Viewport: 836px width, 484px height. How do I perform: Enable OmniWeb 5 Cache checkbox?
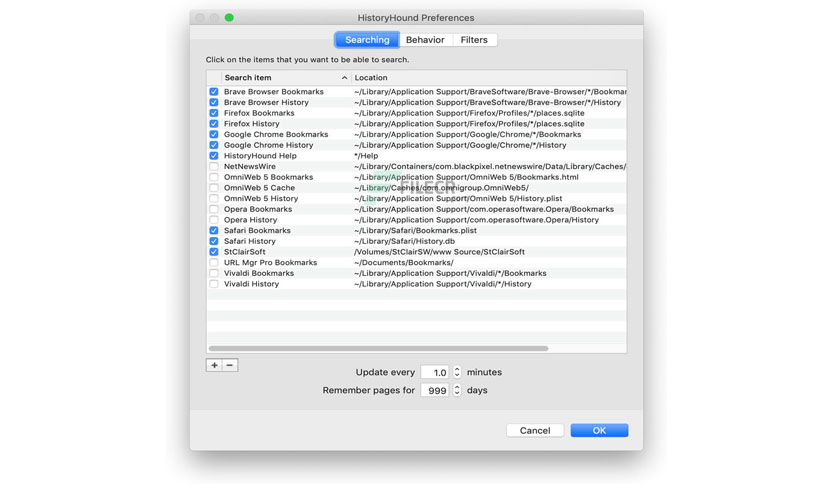(x=214, y=188)
